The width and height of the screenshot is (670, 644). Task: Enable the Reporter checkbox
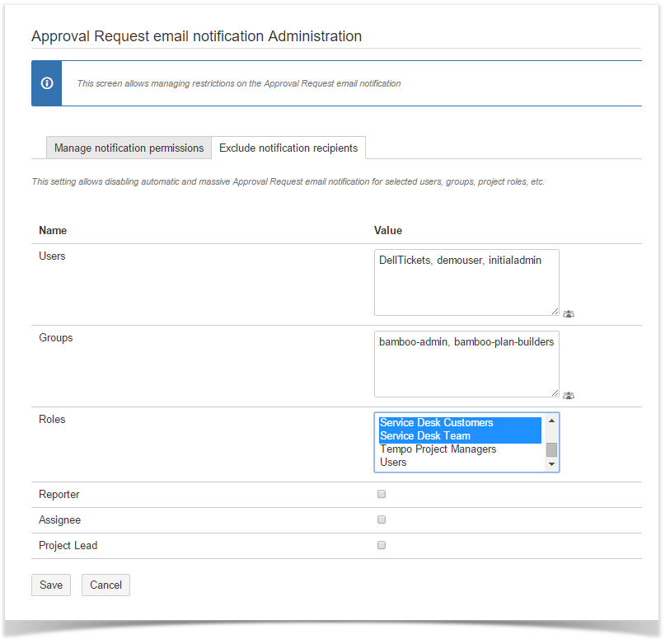click(x=382, y=495)
